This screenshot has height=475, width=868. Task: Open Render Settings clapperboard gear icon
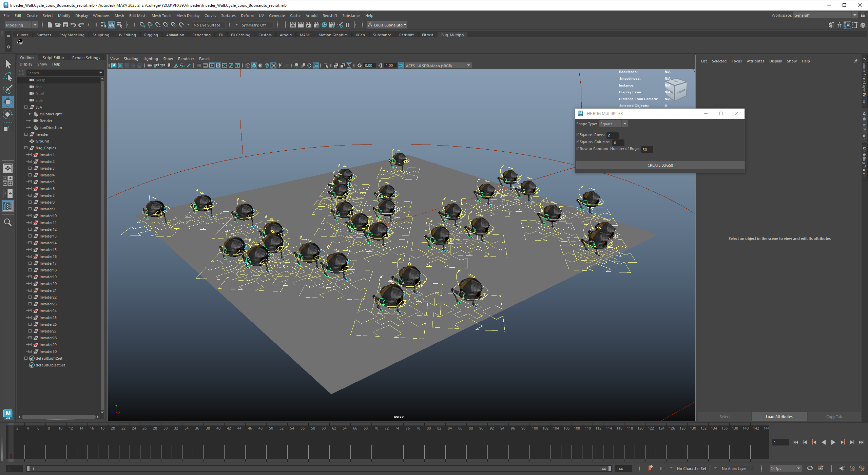coord(316,25)
